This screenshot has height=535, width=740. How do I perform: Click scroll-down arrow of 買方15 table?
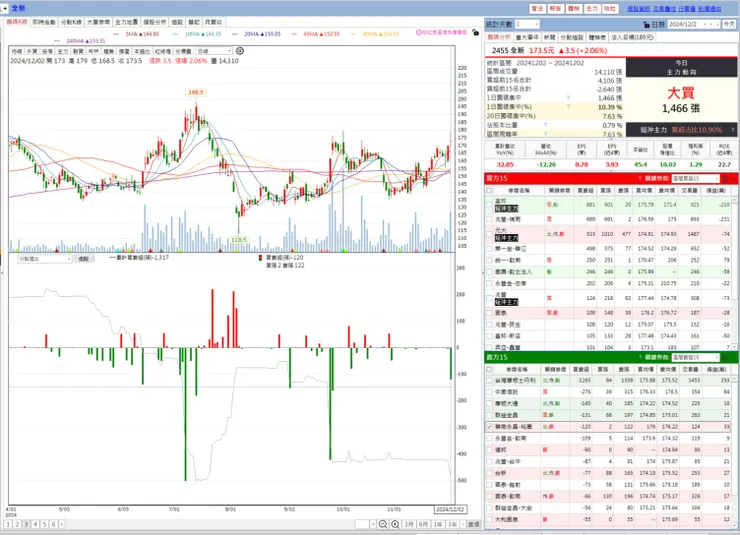point(734,347)
